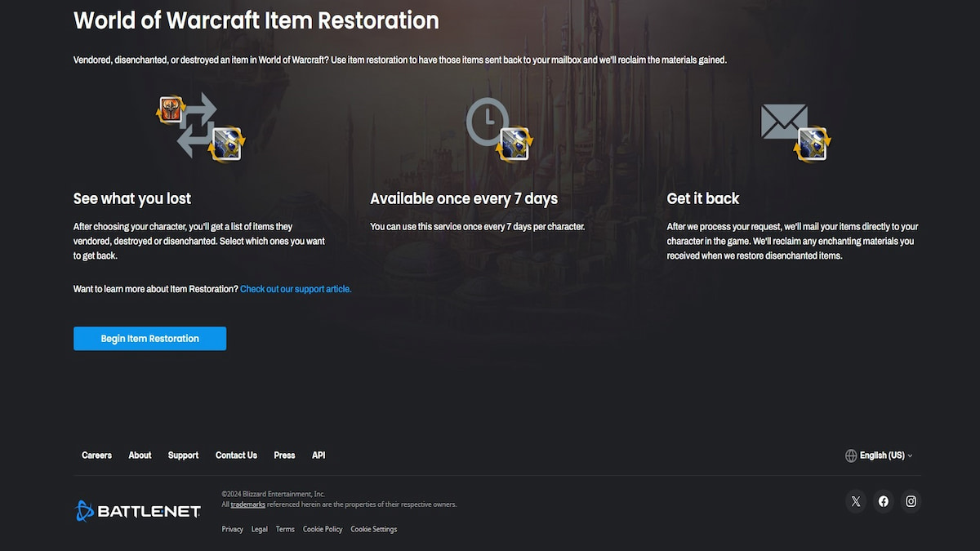Click the clock icon above Available once every 7 days

[487, 121]
